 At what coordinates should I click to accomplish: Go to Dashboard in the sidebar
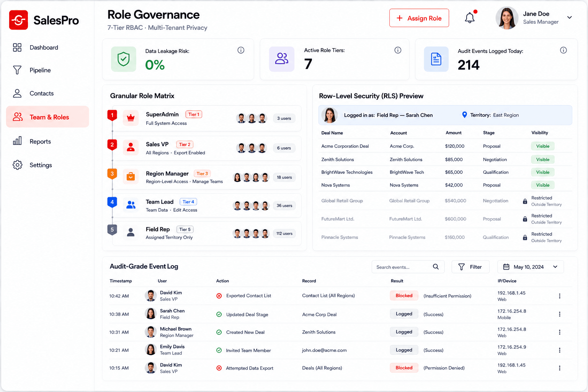tap(47, 47)
